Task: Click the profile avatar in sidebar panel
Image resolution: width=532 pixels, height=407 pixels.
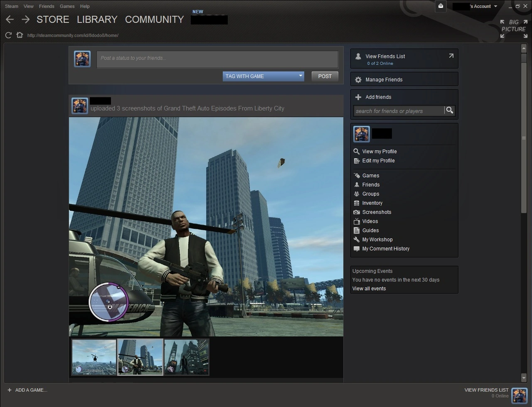Action: [362, 134]
